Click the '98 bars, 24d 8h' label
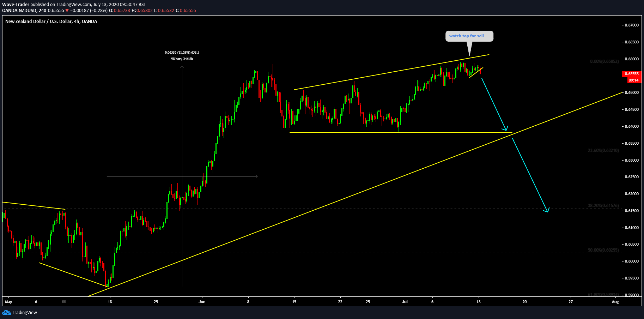The width and height of the screenshot is (644, 319). 182,59
